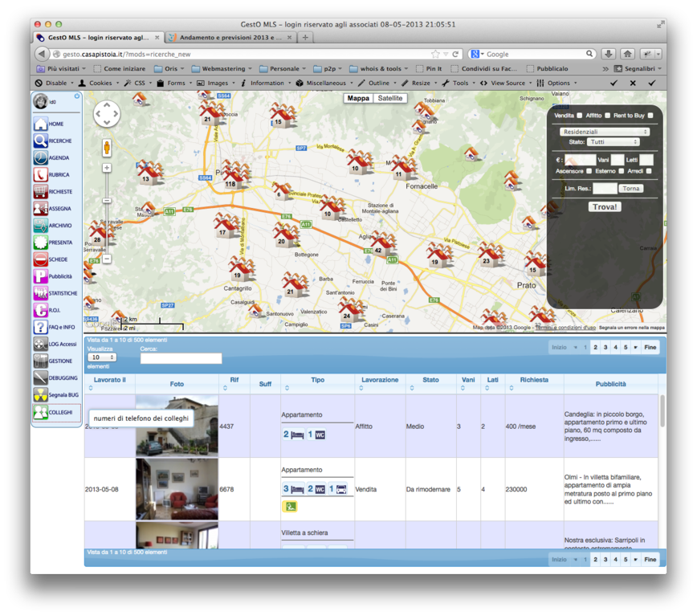This screenshot has width=697, height=616.
Task: Click the Torna button
Action: pos(631,189)
